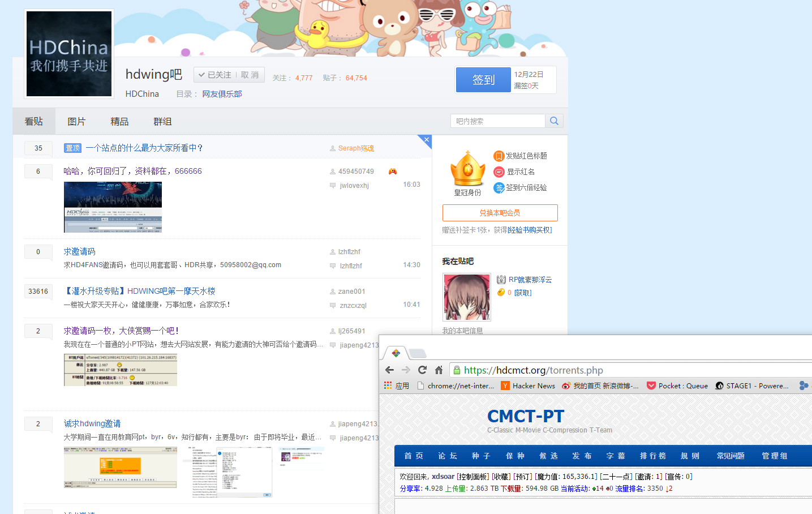Image resolution: width=812 pixels, height=514 pixels.
Task: Switch to the 看贴 tab
Action: coord(34,121)
